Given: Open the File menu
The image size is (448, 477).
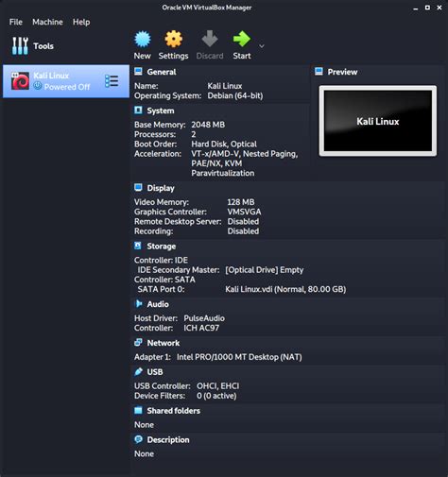Looking at the screenshot, I should coord(16,22).
